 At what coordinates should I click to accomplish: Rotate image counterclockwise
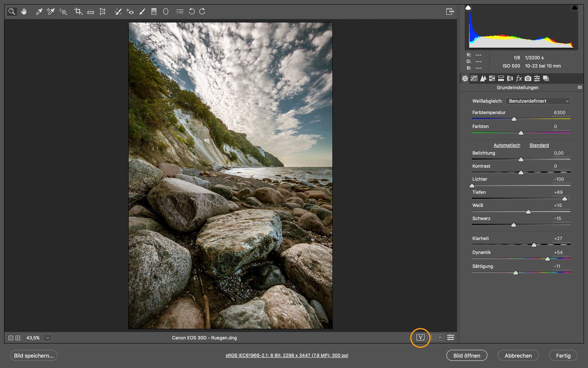point(192,11)
